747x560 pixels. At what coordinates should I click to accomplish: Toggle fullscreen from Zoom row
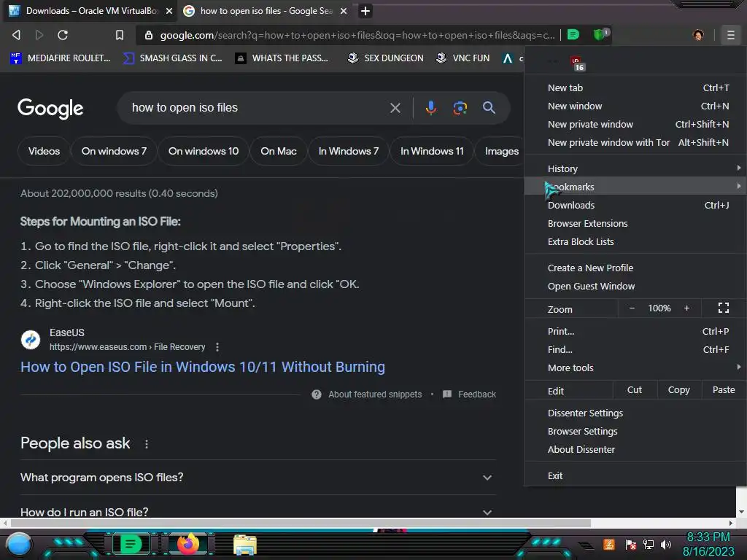click(x=723, y=308)
